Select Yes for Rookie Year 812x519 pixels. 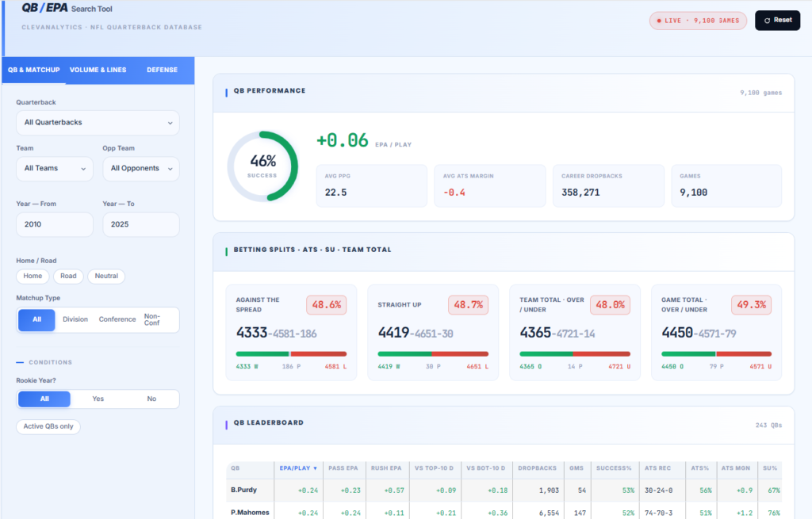click(x=98, y=399)
